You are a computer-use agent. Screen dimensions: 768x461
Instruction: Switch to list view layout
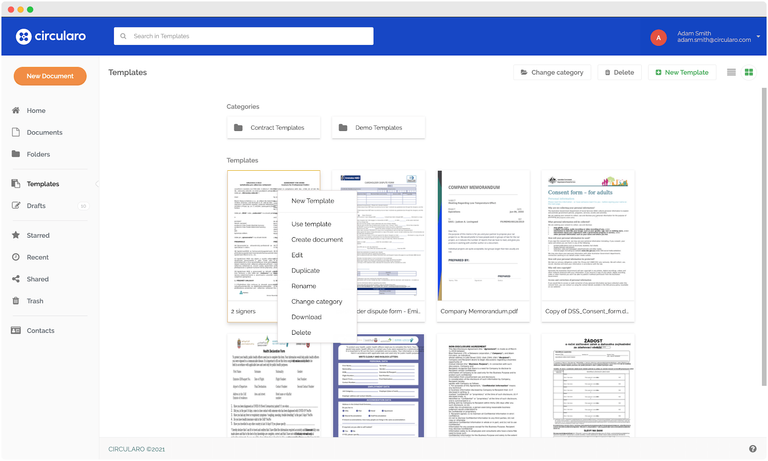(731, 72)
